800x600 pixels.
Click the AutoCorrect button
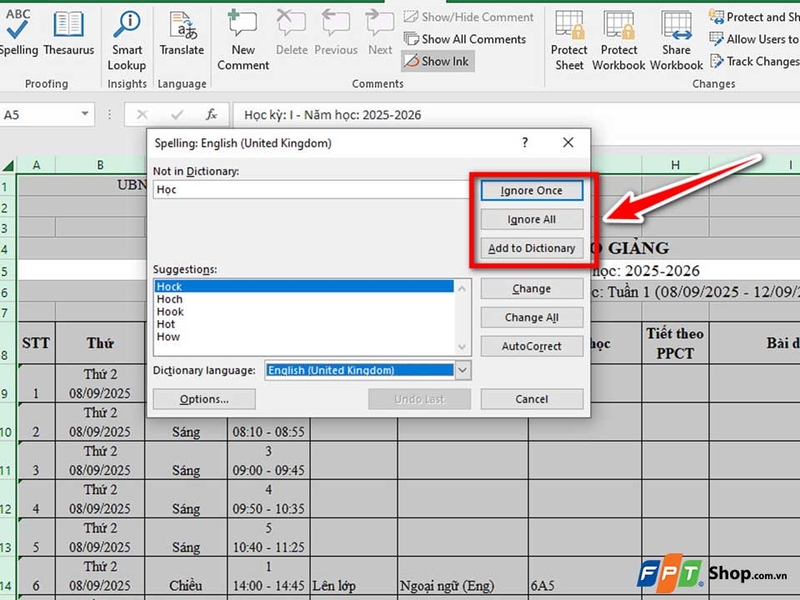coord(532,346)
